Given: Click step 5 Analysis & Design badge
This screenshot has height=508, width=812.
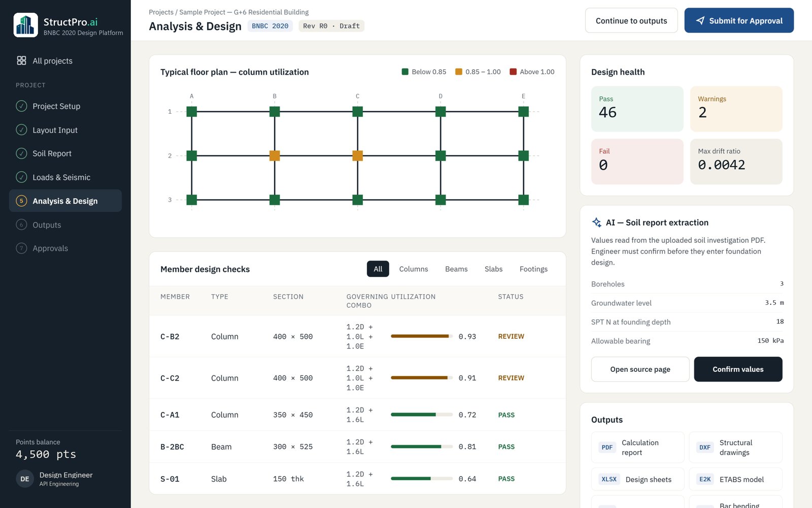Looking at the screenshot, I should (21, 201).
